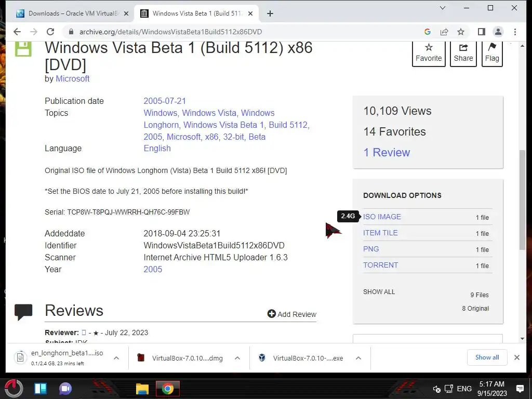Open the Microsoft creator link
532x399 pixels.
pyautogui.click(x=73, y=79)
